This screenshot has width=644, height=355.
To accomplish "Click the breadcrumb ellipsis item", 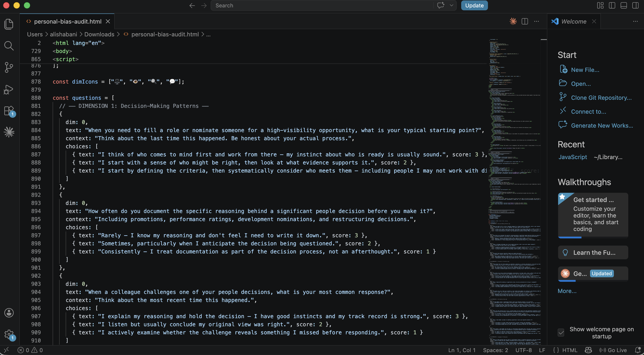I will point(208,34).
